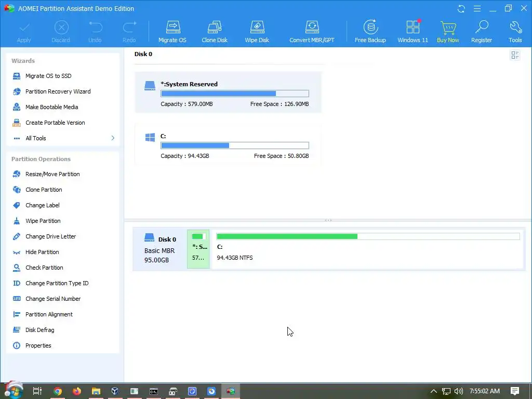Open the Migrate OS toolbar tool
Viewport: 532px width, 399px height.
[x=172, y=32]
